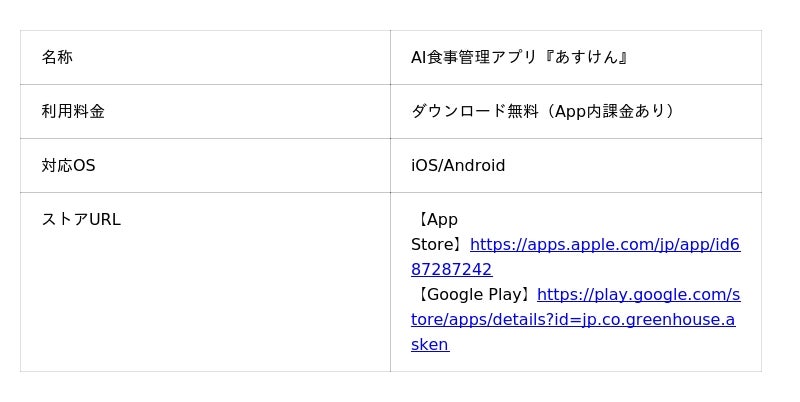Click the （App内課金あり） note text
This screenshot has width=800, height=402.
pyautogui.click(x=610, y=112)
